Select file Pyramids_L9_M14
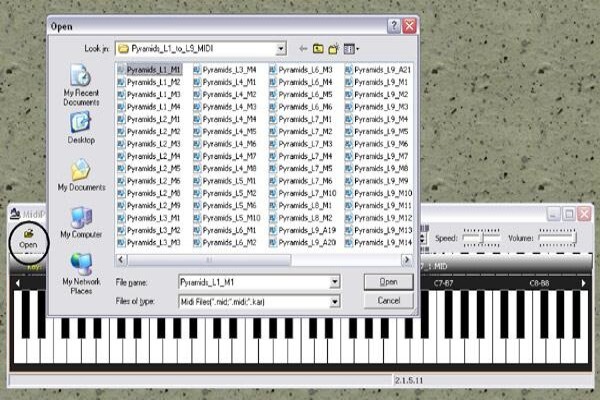 click(x=378, y=242)
